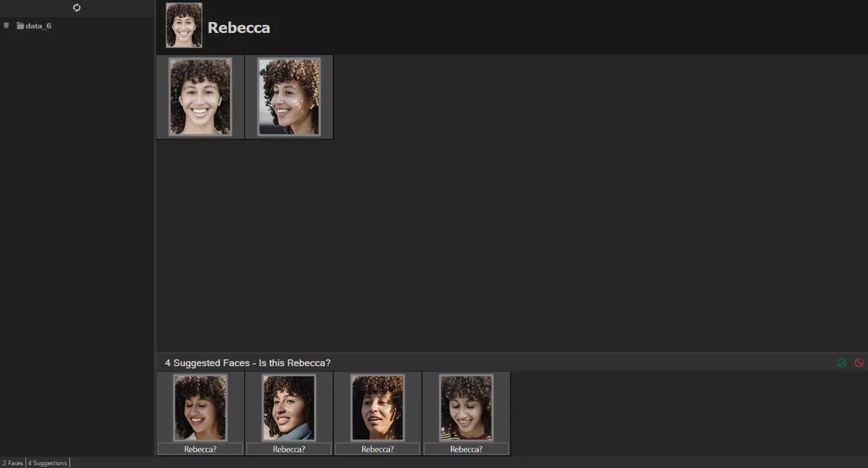Click the 2 Faces status bar indicator
The height and width of the screenshot is (468, 868).
point(13,462)
